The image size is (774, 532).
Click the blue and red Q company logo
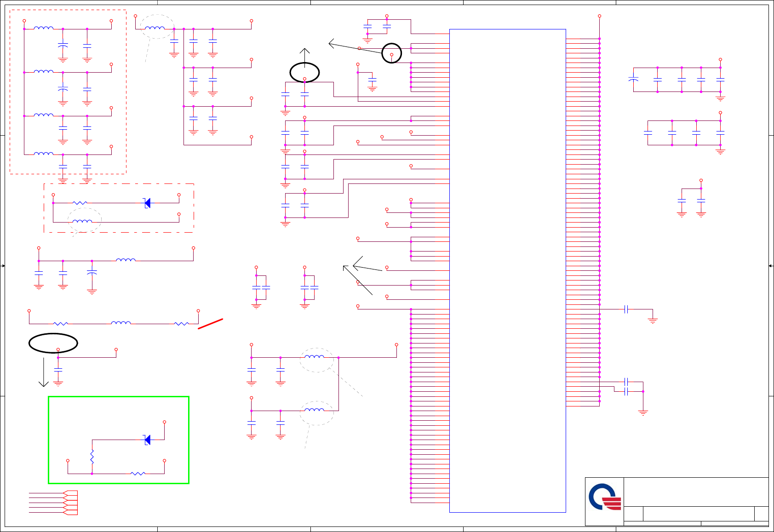point(605,497)
